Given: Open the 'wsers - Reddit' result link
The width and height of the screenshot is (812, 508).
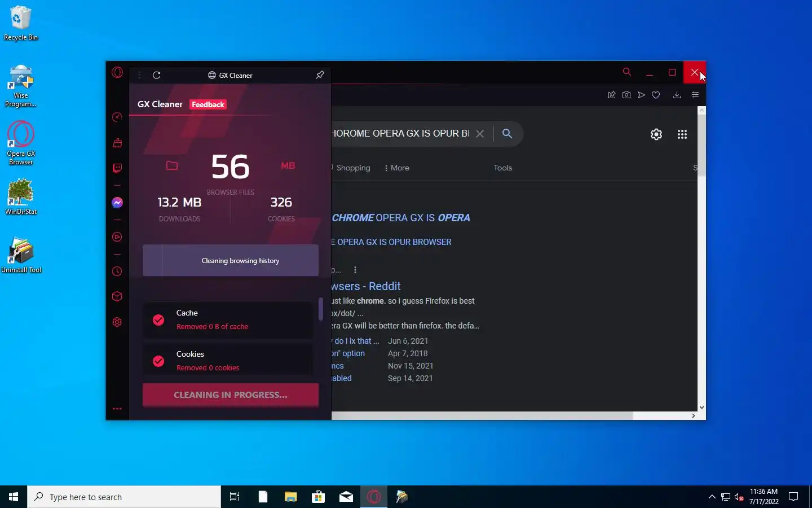Looking at the screenshot, I should pyautogui.click(x=367, y=286).
